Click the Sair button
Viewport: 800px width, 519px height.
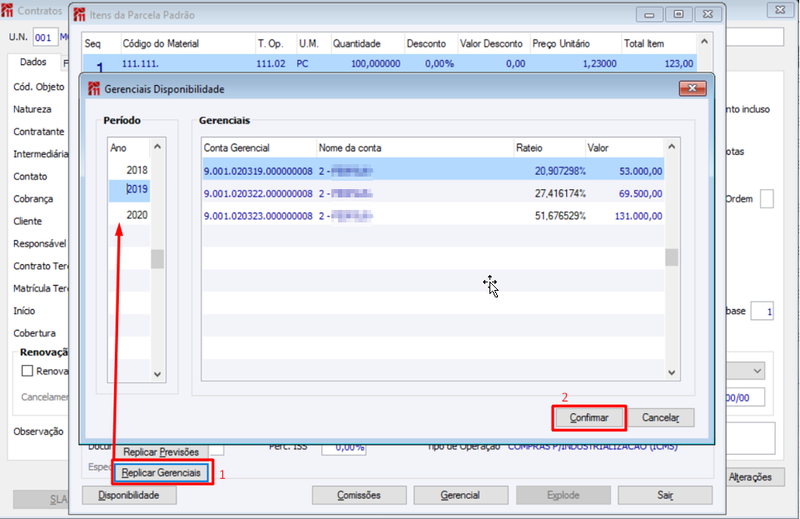tap(665, 495)
